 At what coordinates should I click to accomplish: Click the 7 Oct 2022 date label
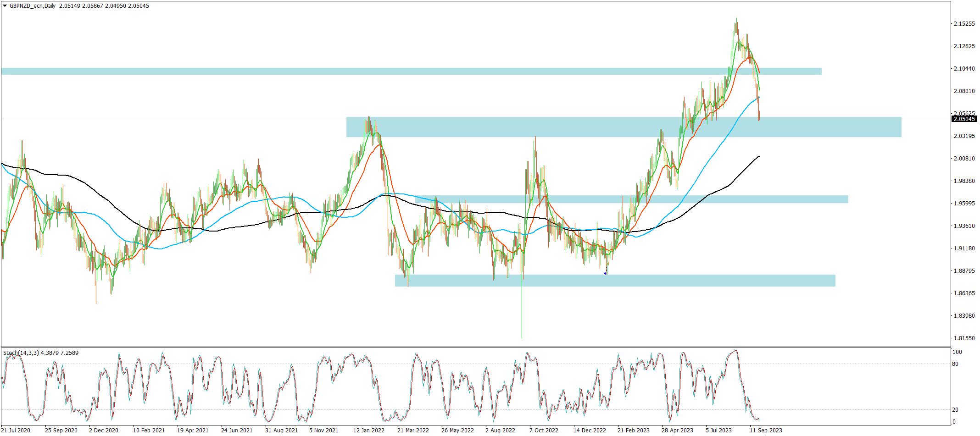click(544, 430)
